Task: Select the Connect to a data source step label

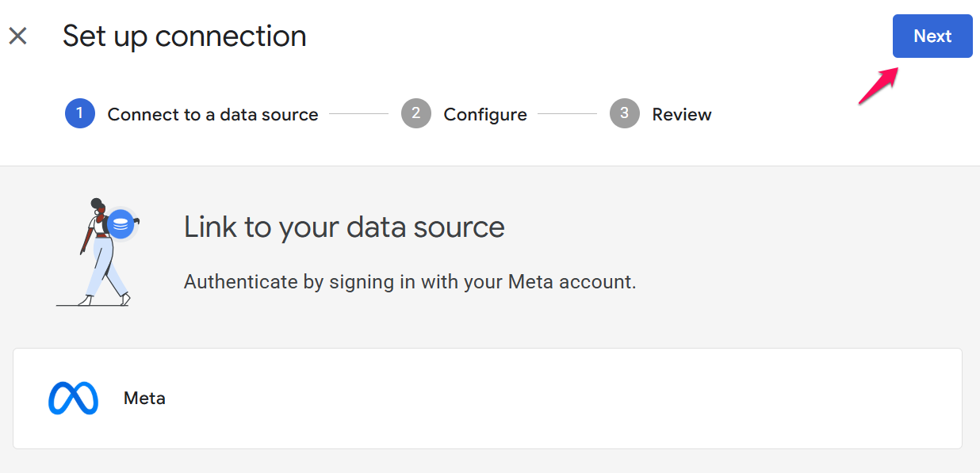Action: click(x=212, y=115)
